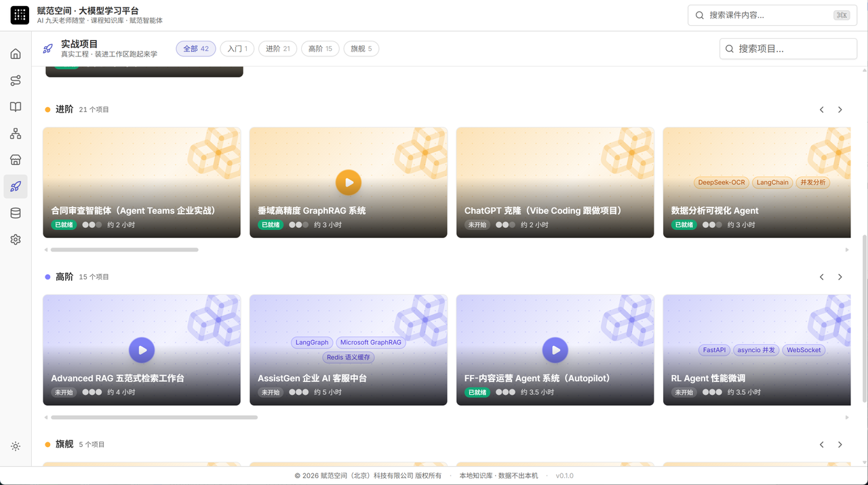Screen dimensions: 868x485
Task: Click the Redis 语义缓存 tag
Action: [x=349, y=357]
